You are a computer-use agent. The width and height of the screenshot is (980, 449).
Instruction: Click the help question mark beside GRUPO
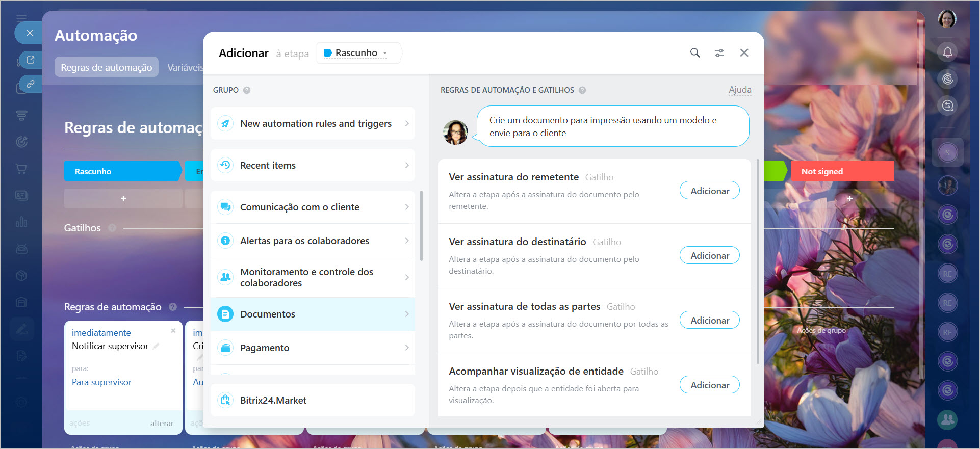[x=247, y=90]
